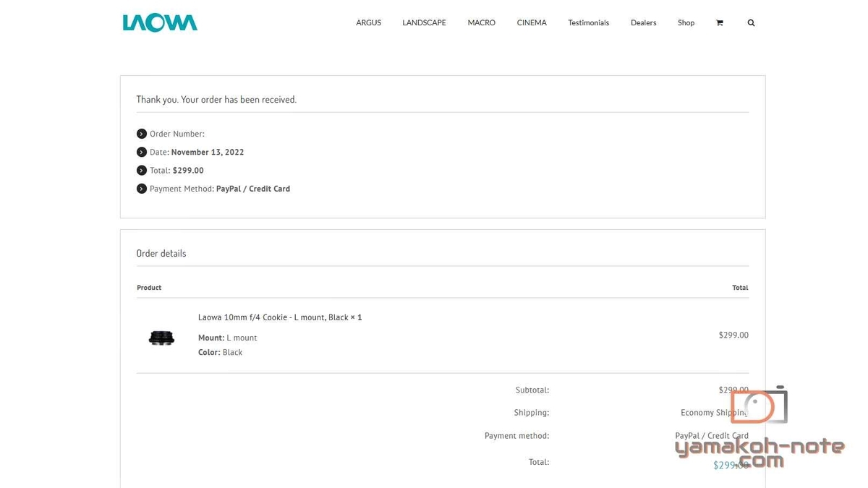Click the Subtotal label
Viewport: 868px width, 488px height.
coord(532,390)
